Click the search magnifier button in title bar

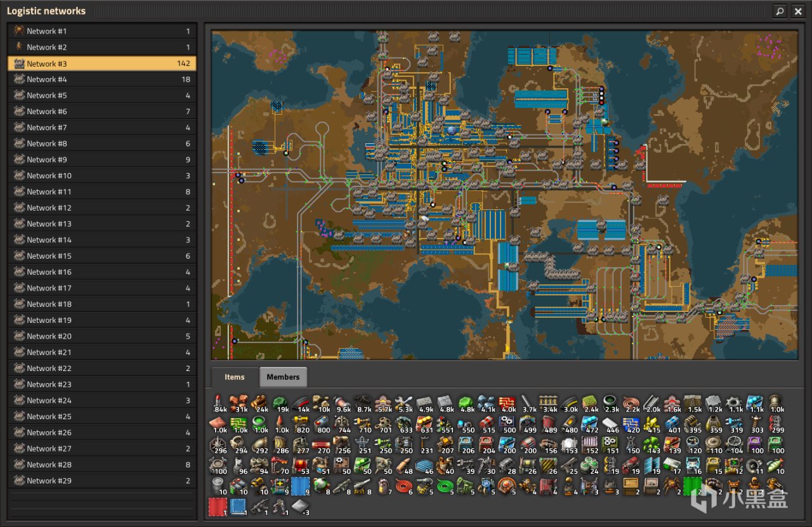point(779,11)
